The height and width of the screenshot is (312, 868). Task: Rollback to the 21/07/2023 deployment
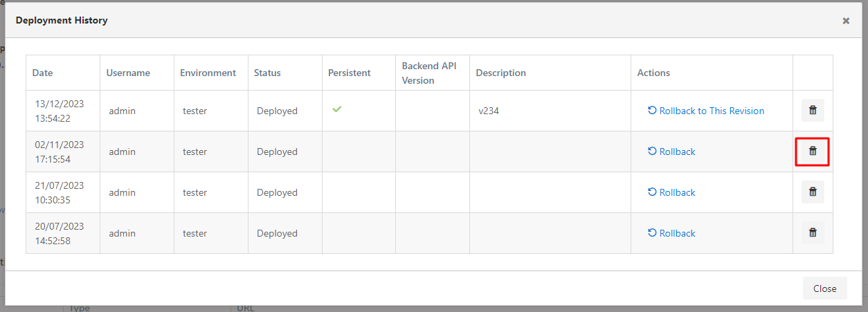671,192
